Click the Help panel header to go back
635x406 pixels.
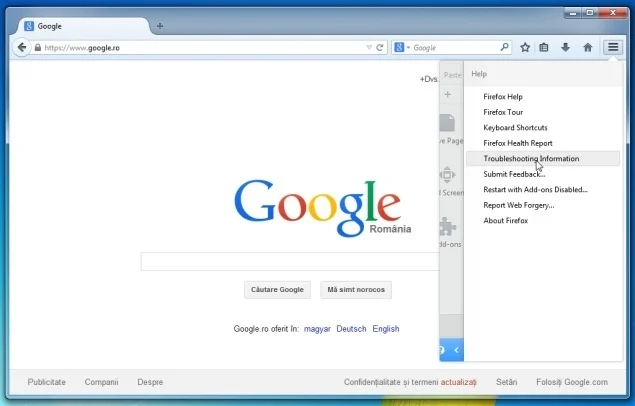click(x=543, y=74)
